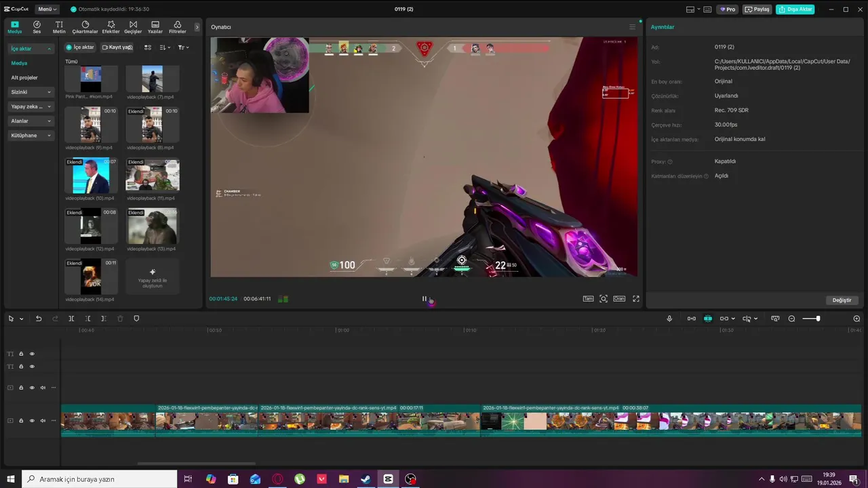Click the timeline zoom slider handle
Image resolution: width=868 pixels, height=488 pixels.
818,319
